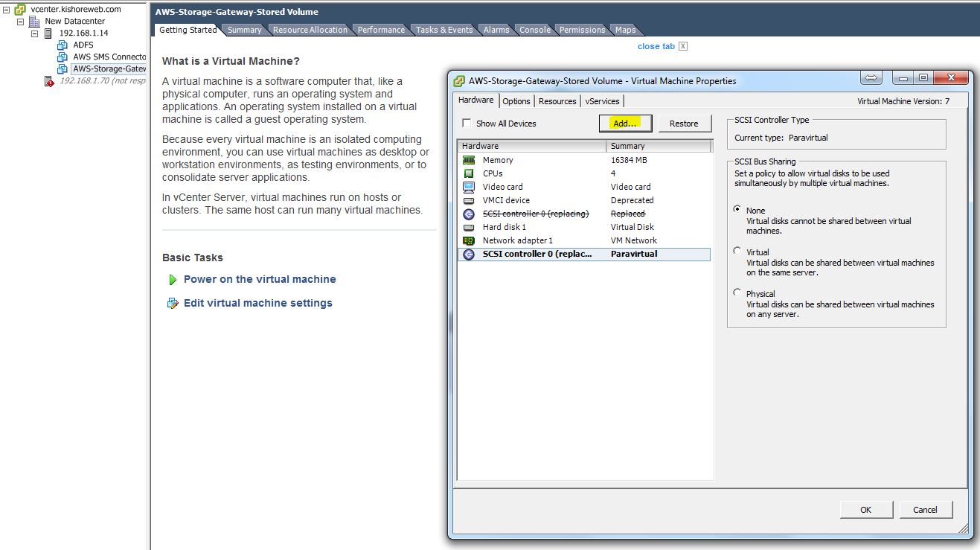Open the Performance tab
This screenshot has height=550, width=980.
coord(381,30)
